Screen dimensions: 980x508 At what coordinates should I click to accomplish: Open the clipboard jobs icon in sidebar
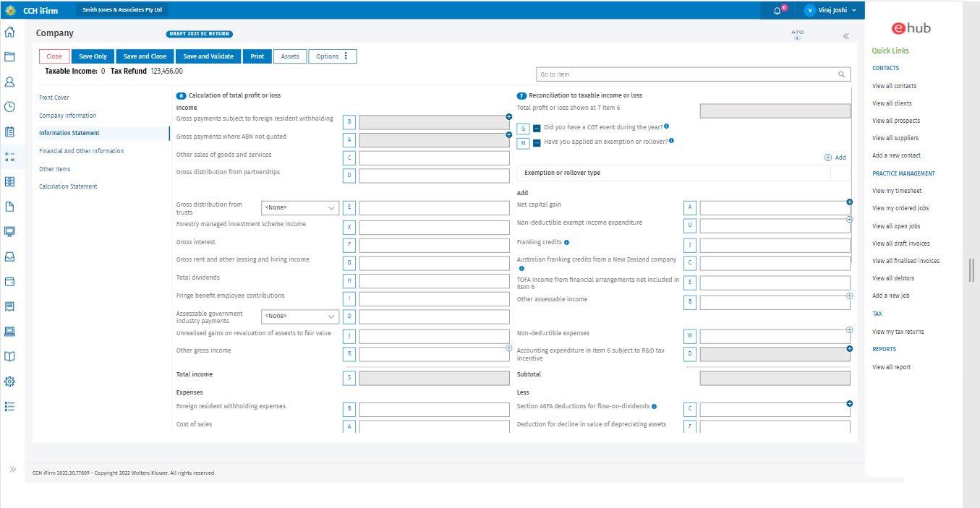[x=10, y=132]
